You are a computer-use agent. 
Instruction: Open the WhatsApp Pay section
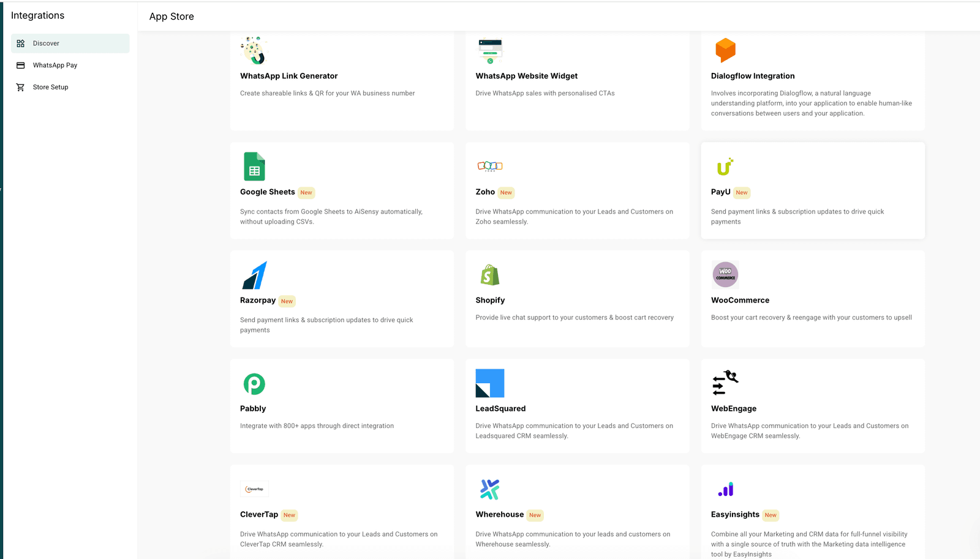[x=70, y=66]
